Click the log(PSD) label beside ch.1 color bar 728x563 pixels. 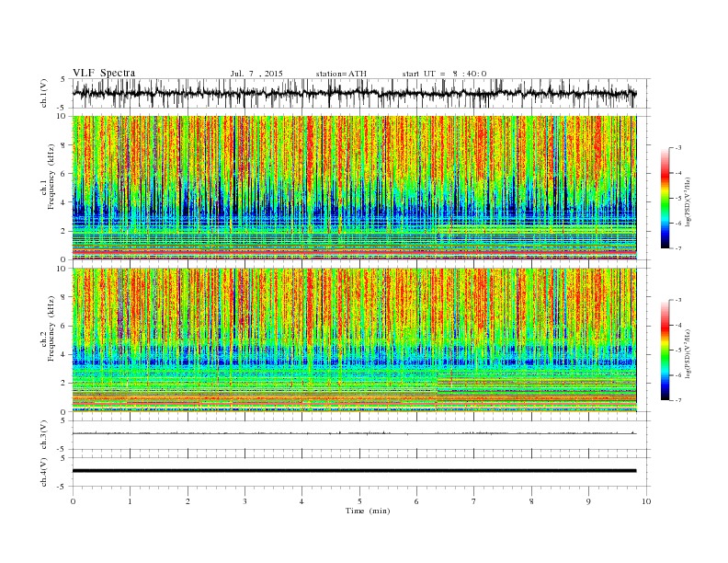pos(688,201)
